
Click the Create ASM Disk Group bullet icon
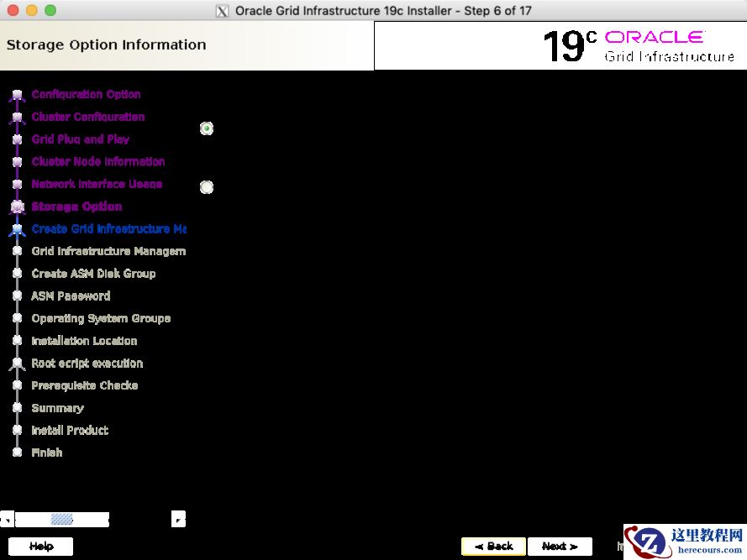(x=17, y=274)
